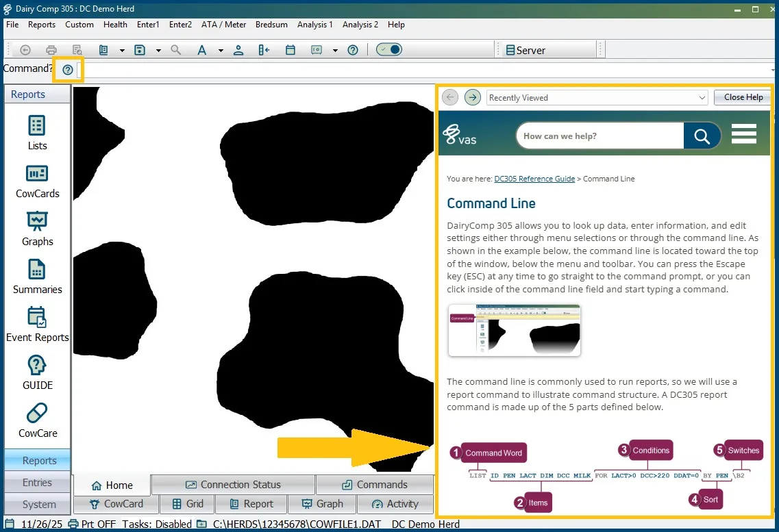Click the magnifier search toolbar icon
The height and width of the screenshot is (532, 779).
coord(176,49)
